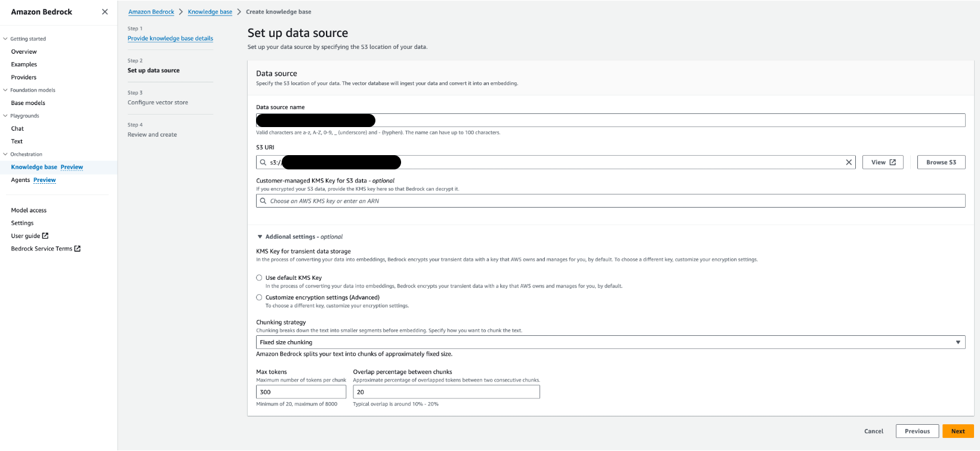Viewport: 980px width, 451px height.
Task: Open the Chunking strategy dropdown
Action: point(610,342)
